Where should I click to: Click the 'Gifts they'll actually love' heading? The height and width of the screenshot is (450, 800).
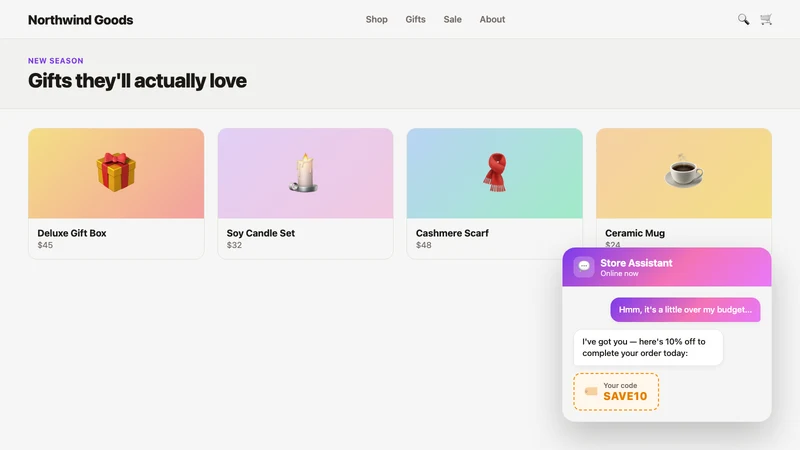click(x=137, y=81)
